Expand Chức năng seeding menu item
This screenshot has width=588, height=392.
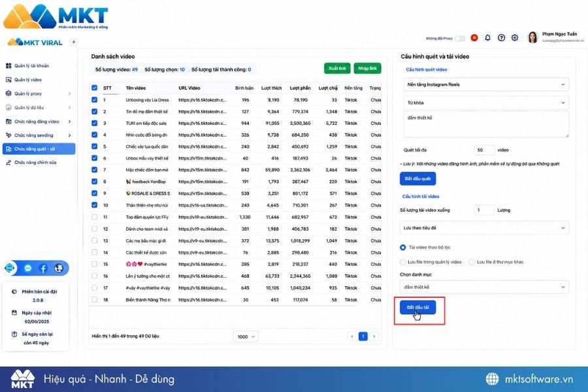39,135
